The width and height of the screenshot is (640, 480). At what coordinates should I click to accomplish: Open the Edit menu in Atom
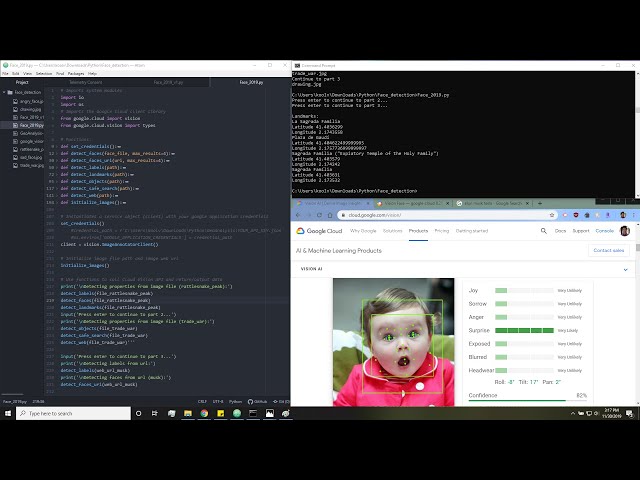(x=16, y=73)
